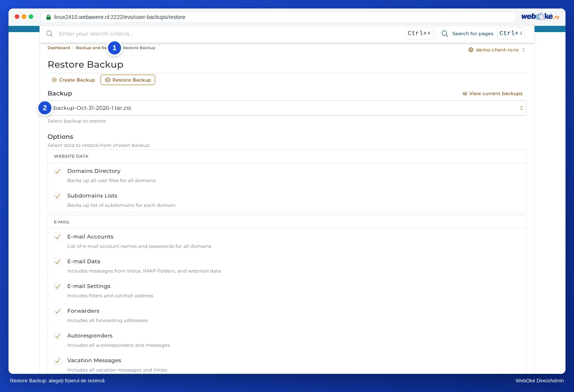Image resolution: width=574 pixels, height=392 pixels.
Task: Toggle the Vacation Messages checkbox
Action: coord(58,361)
